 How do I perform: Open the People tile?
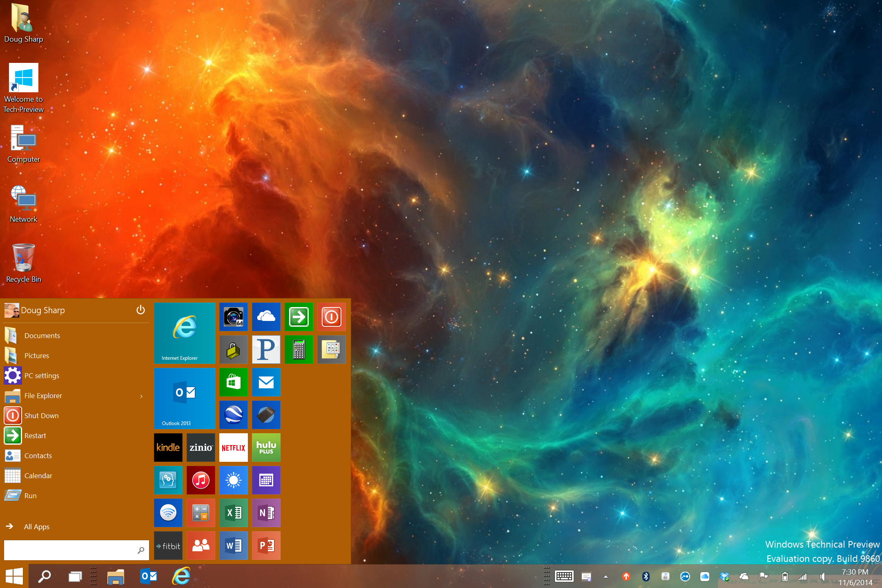(201, 546)
